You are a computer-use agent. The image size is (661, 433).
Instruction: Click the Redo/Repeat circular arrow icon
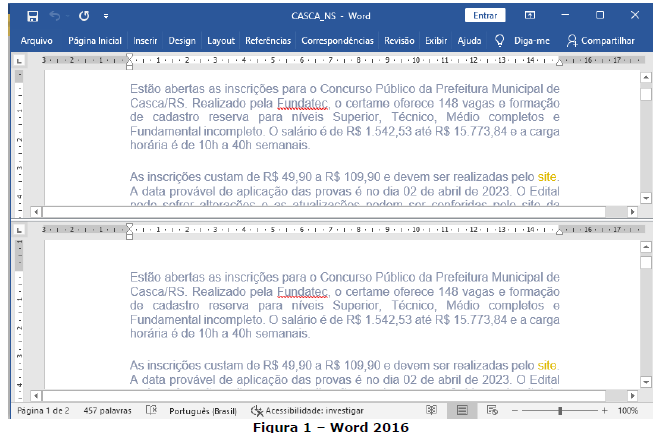tap(84, 16)
